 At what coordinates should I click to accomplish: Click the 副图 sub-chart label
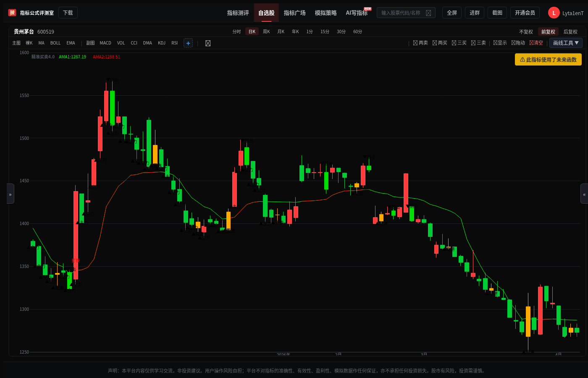90,43
